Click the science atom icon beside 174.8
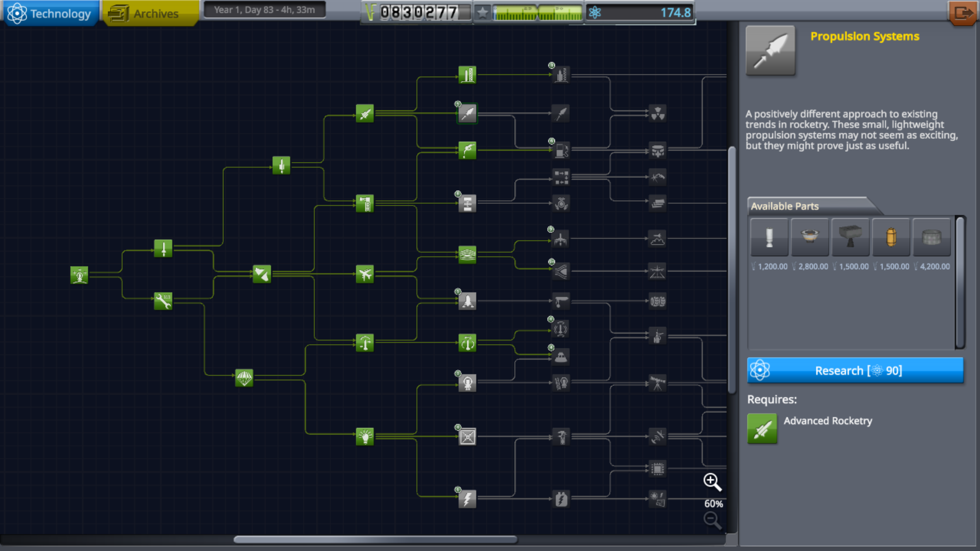The width and height of the screenshot is (980, 551). click(x=595, y=13)
